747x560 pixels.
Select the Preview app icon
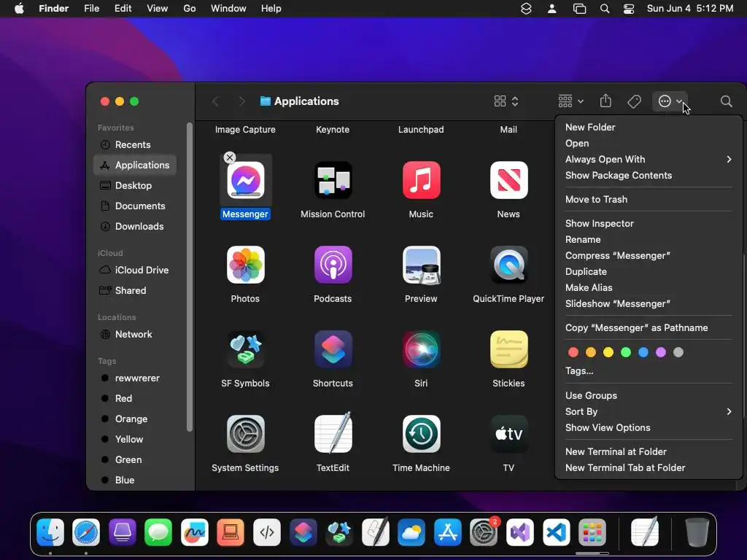(421, 265)
